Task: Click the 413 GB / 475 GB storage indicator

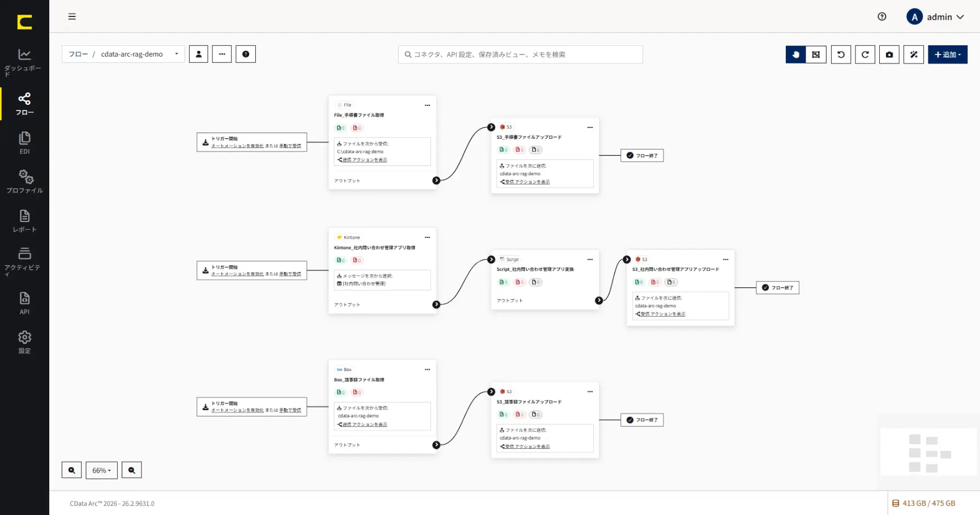Action: pyautogui.click(x=924, y=503)
